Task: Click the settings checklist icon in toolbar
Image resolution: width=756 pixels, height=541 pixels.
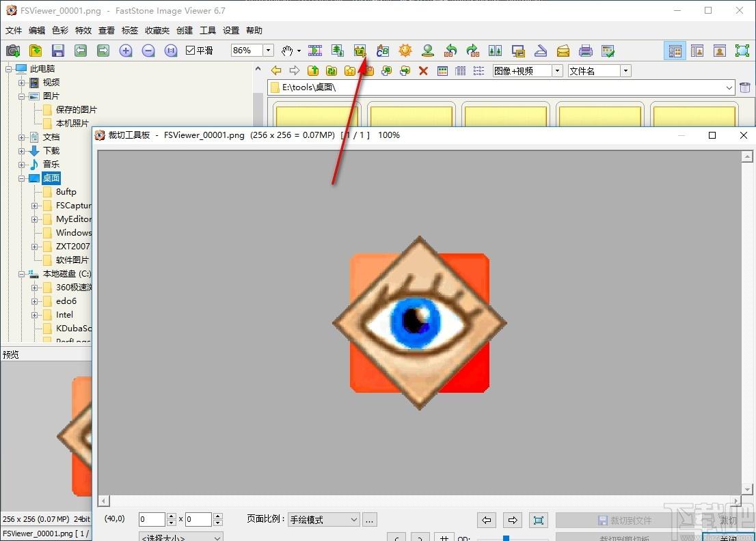Action: click(608, 51)
